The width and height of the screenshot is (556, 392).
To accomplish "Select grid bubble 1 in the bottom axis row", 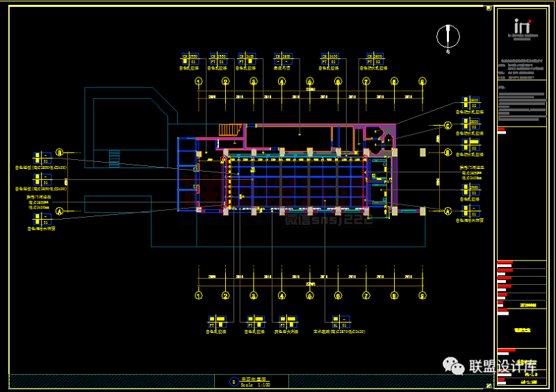I will (x=199, y=295).
